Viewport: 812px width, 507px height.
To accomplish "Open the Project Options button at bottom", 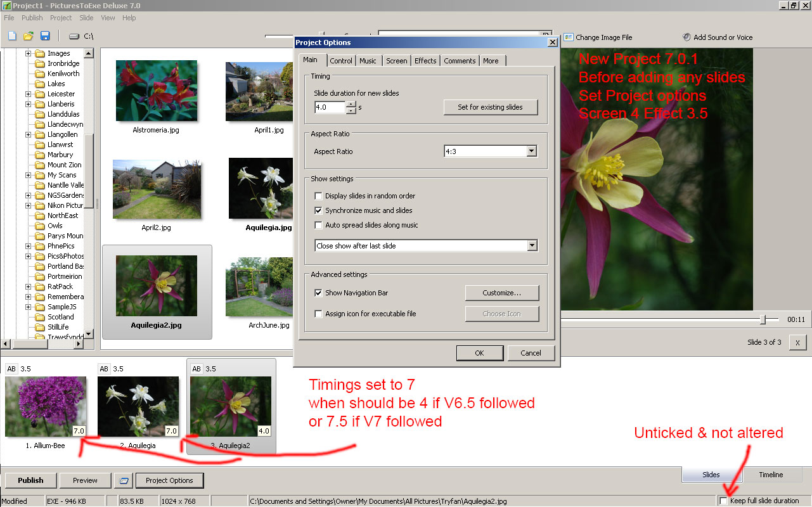I will pyautogui.click(x=170, y=480).
